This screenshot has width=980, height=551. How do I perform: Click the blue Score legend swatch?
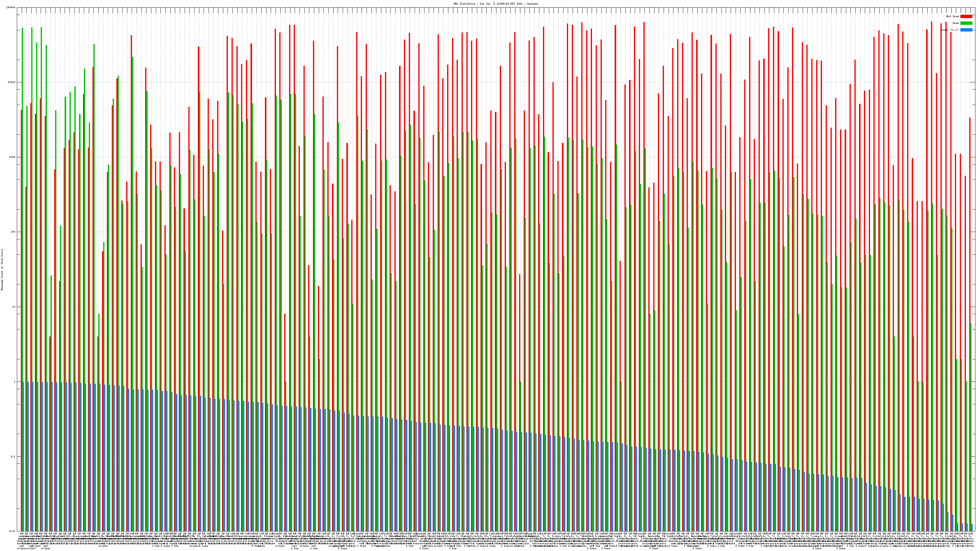(966, 30)
